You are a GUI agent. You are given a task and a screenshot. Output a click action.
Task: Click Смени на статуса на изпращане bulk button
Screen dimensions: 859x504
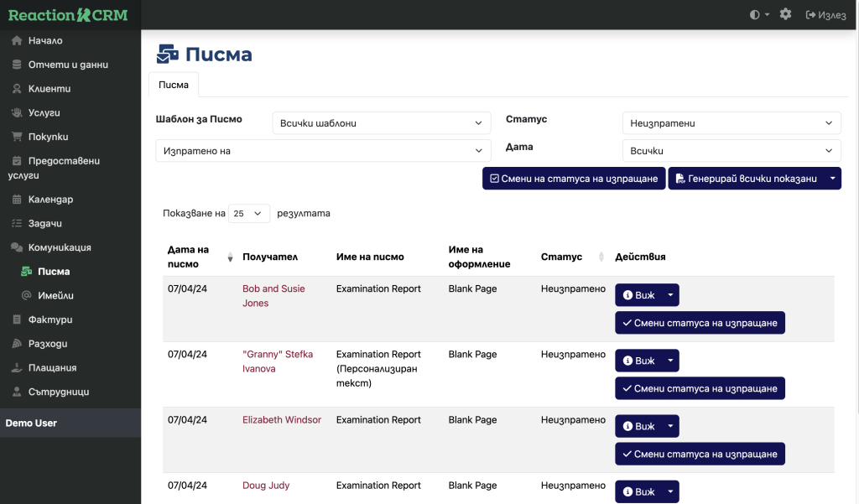[x=574, y=179]
